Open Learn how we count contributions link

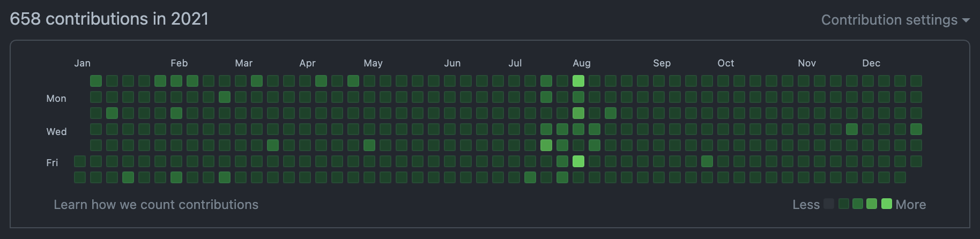(156, 205)
